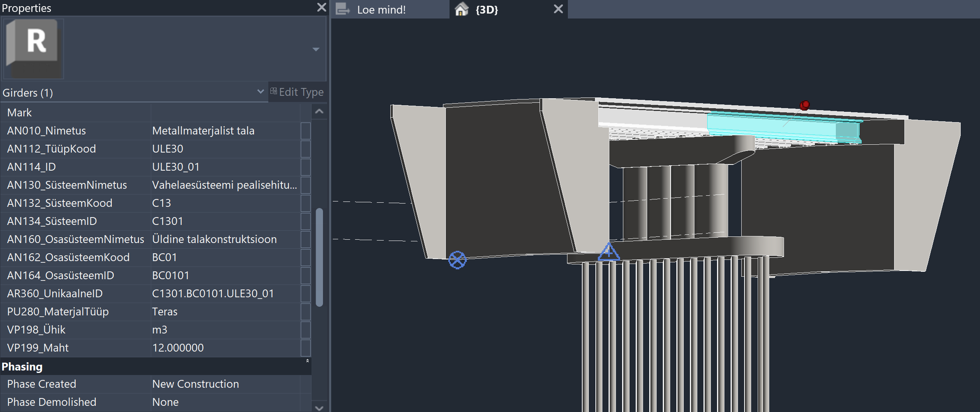Click the survey point triangle marker
980x412 pixels.
coord(609,252)
